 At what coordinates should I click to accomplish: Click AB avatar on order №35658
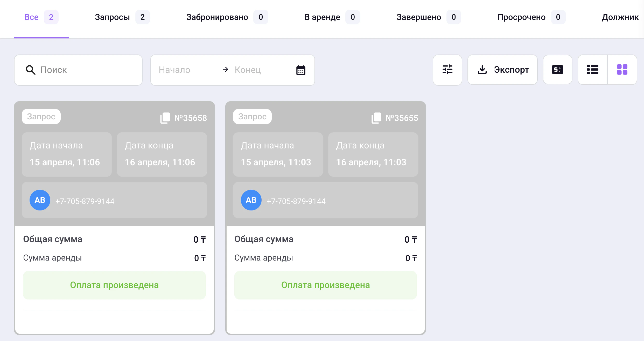click(40, 200)
